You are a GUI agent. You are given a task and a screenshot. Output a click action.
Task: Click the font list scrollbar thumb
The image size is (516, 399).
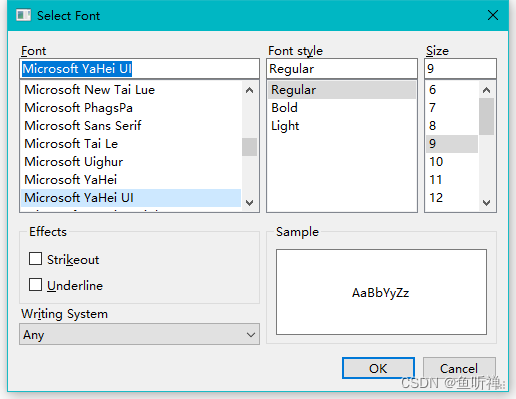(249, 147)
